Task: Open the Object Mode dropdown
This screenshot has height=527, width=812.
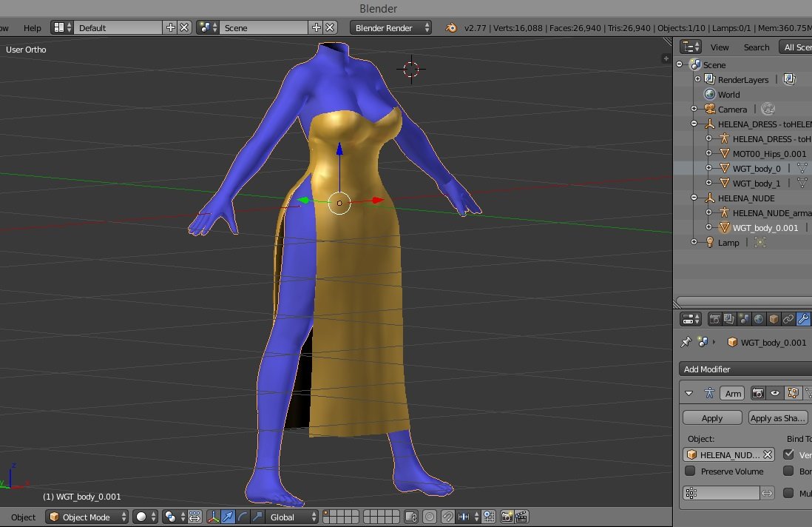Action: pyautogui.click(x=87, y=517)
